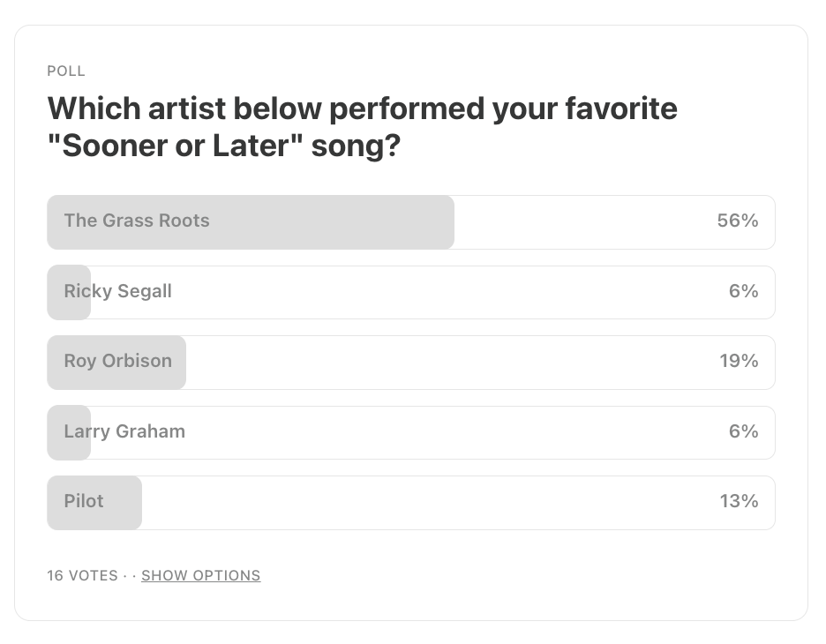Screen dimensions: 826x644
Task: Click the 19% result for Roy Orbison
Action: [739, 361]
